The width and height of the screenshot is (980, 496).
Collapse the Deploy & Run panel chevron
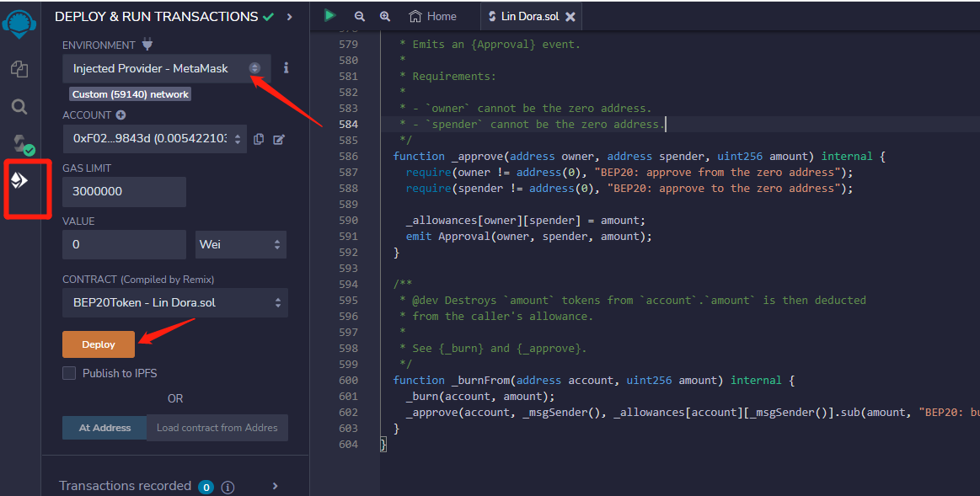pyautogui.click(x=289, y=17)
